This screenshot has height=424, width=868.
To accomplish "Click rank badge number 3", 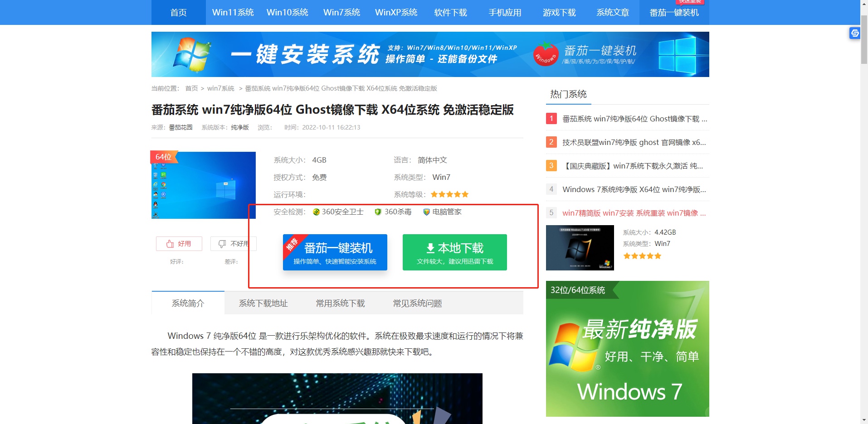I will pyautogui.click(x=551, y=166).
